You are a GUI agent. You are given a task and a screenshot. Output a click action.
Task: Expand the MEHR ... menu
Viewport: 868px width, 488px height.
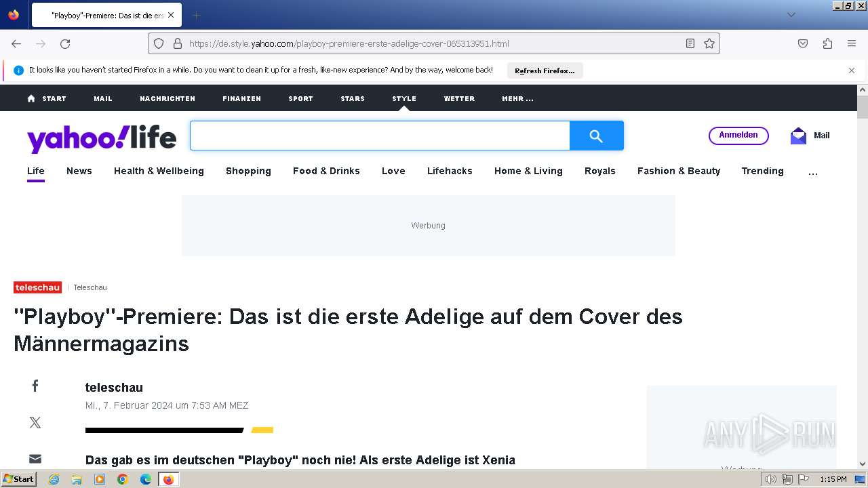coord(517,98)
